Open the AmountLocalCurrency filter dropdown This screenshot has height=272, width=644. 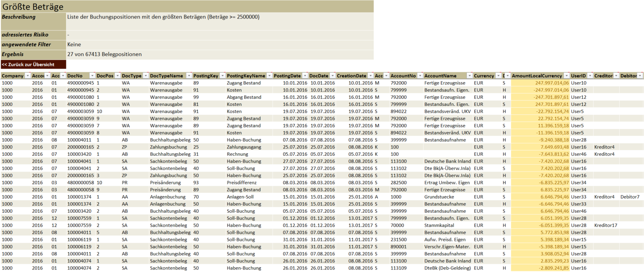[566, 76]
